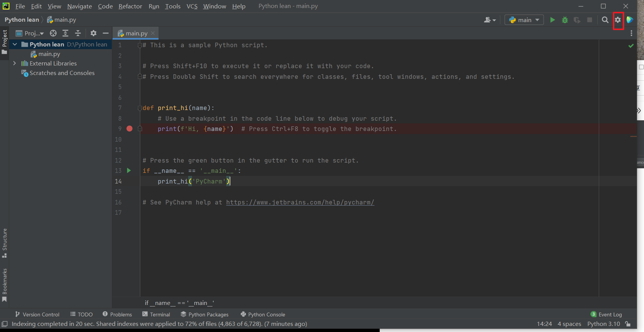Open the Python 3.10 interpreter selector
Viewport: 644px width, 332px height.
tap(603, 324)
